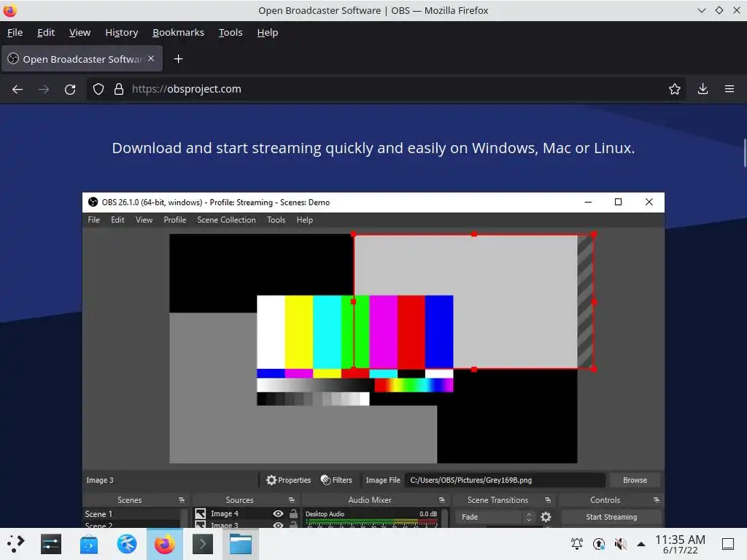Screen dimensions: 747x560
Task: Open the Firefox hamburger application menu
Action: pos(729,89)
